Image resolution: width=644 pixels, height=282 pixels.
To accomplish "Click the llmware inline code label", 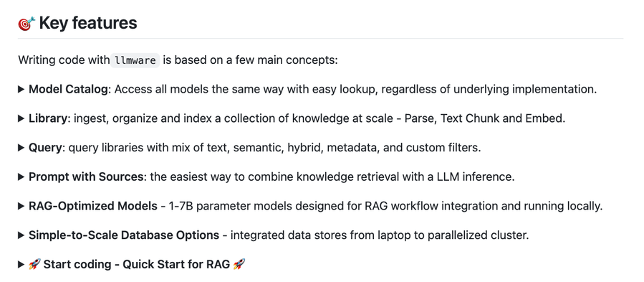I will (135, 60).
